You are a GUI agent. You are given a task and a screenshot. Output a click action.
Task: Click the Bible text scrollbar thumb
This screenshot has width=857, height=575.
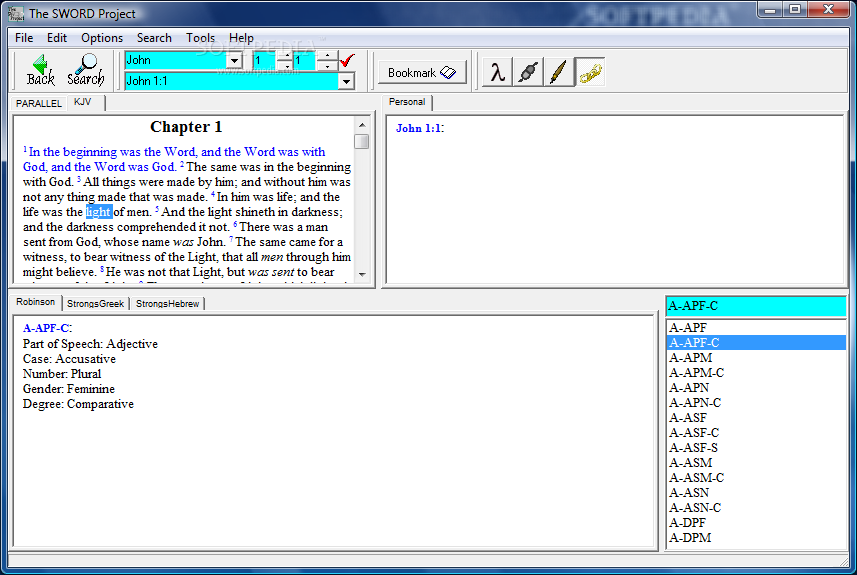pos(362,141)
